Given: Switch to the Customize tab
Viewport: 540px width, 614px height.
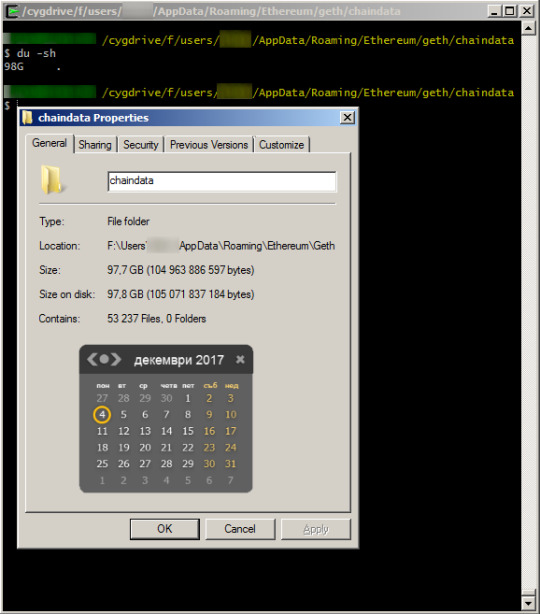Looking at the screenshot, I should [282, 145].
